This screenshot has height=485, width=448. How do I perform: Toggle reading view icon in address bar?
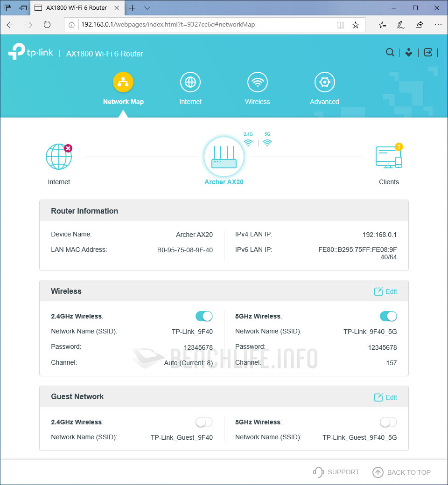(340, 25)
